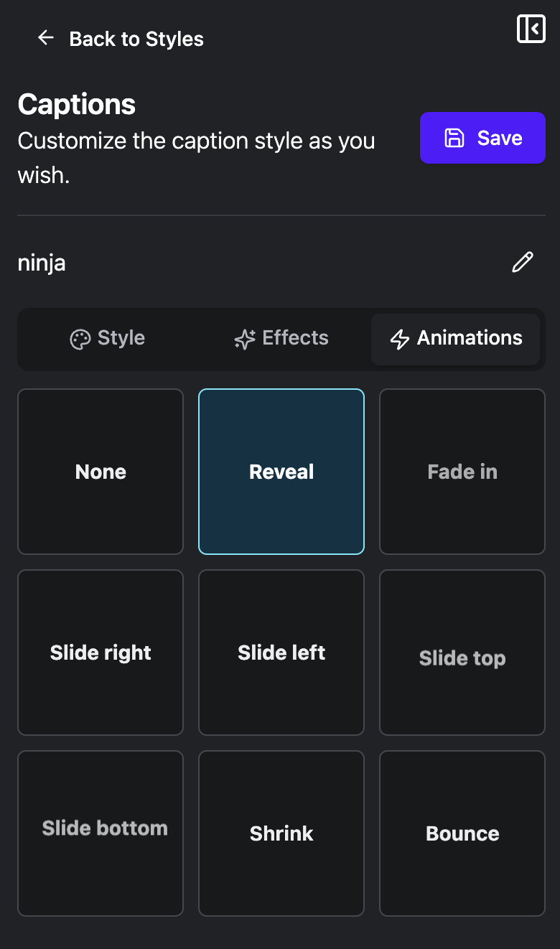Pick the Fade in animation
560x949 pixels.
click(x=462, y=472)
